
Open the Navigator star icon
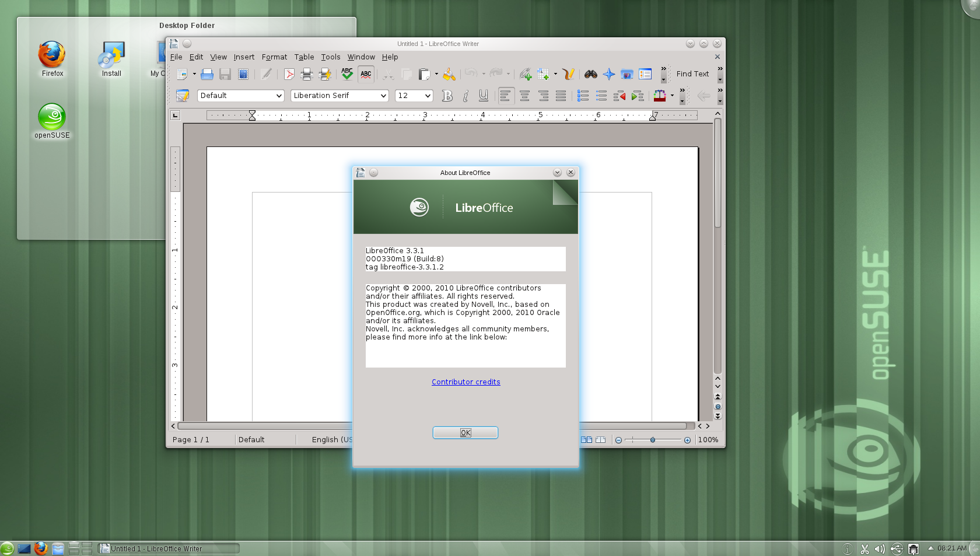(x=608, y=74)
